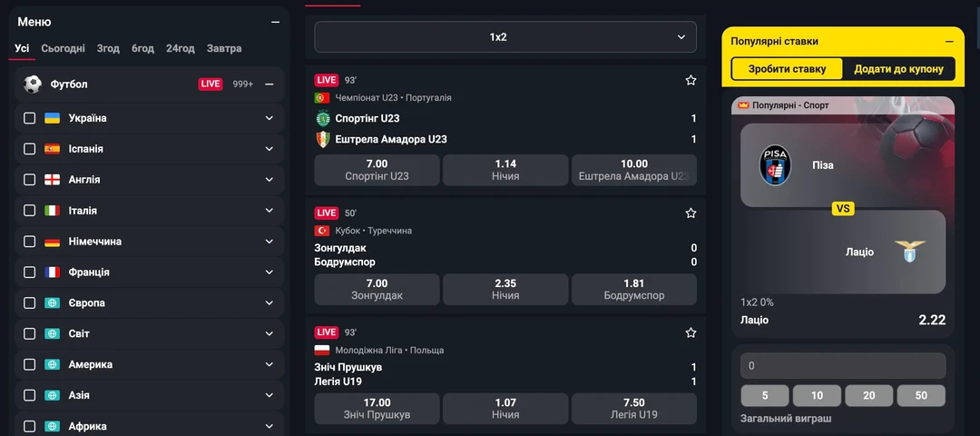The image size is (980, 436).
Task: Check the Україна checkbox
Action: (x=29, y=118)
